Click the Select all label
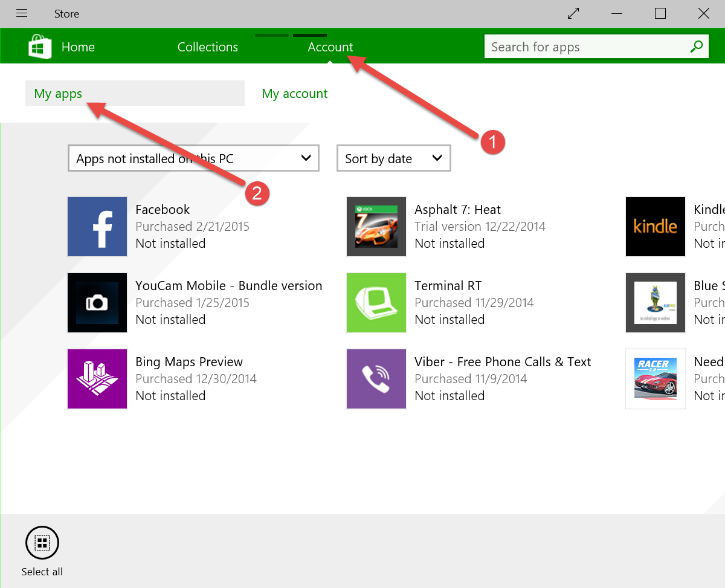 pos(42,572)
